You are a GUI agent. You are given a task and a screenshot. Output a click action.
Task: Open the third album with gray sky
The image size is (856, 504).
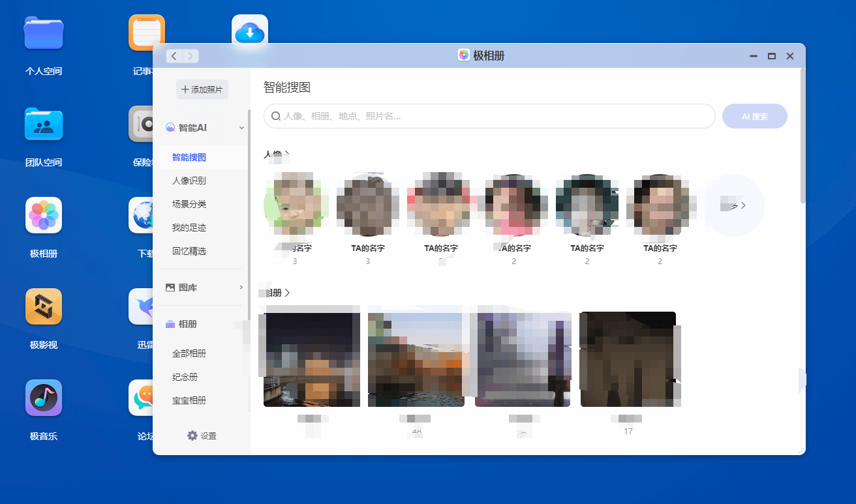pos(523,359)
